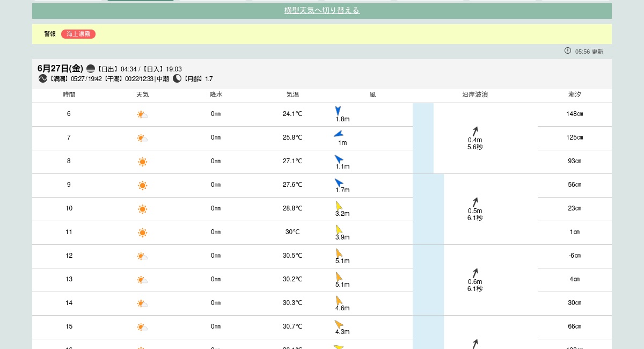Click the sunny weather icon at hour 8
The height and width of the screenshot is (349, 644).
pyautogui.click(x=142, y=162)
